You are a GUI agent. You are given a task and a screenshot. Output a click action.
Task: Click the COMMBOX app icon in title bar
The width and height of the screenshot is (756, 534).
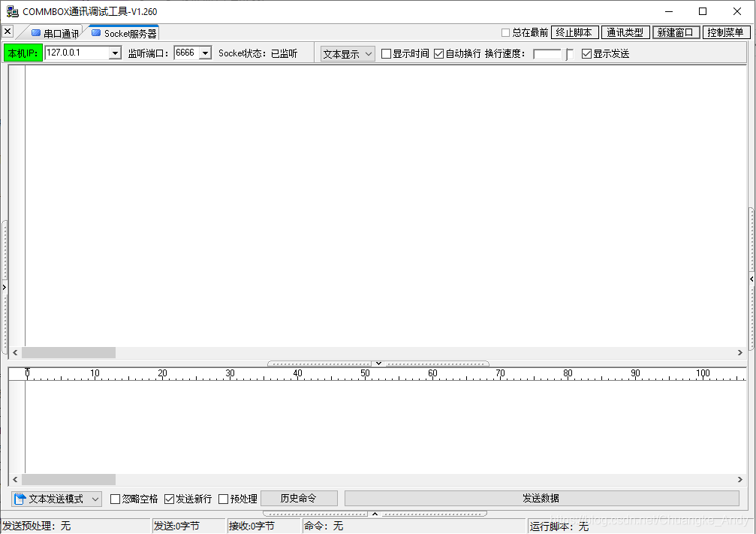point(12,11)
